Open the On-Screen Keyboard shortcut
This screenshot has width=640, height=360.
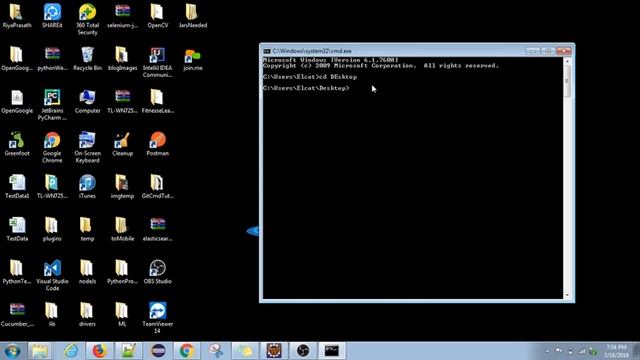point(87,147)
